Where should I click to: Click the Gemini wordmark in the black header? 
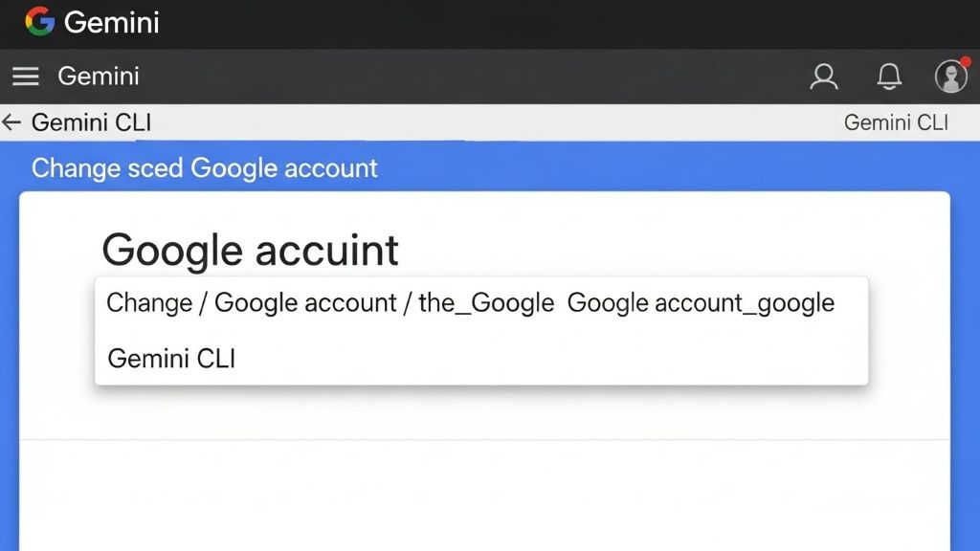click(111, 22)
